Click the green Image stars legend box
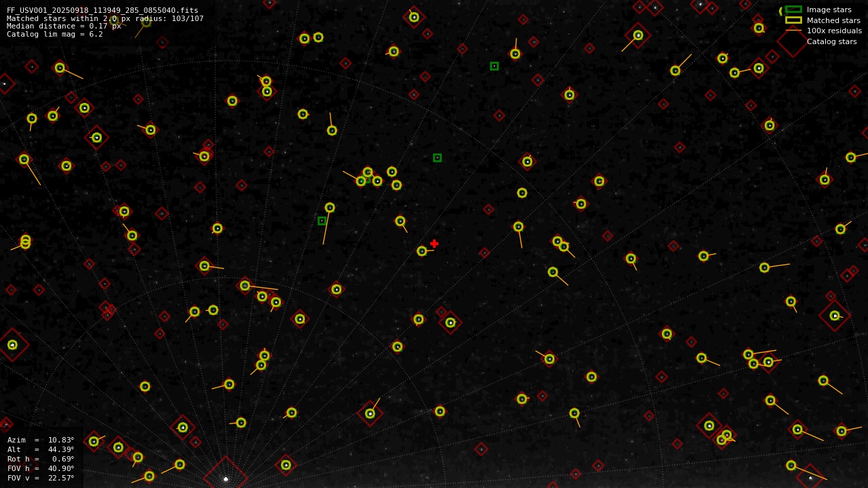Image resolution: width=868 pixels, height=488 pixels. tap(793, 10)
